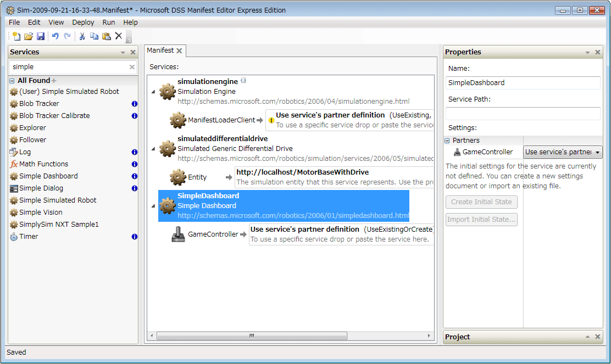Cut selection with the scissors icon

(82, 36)
